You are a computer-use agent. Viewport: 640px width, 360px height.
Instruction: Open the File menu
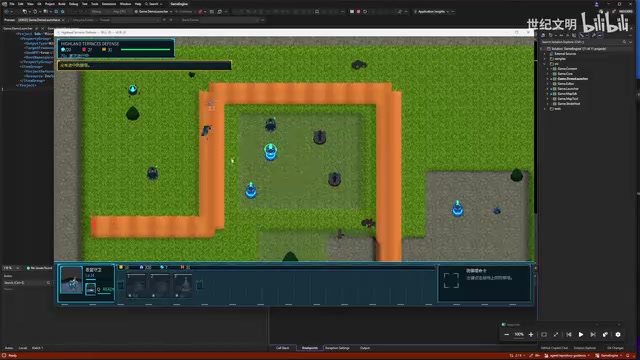coord(12,4)
